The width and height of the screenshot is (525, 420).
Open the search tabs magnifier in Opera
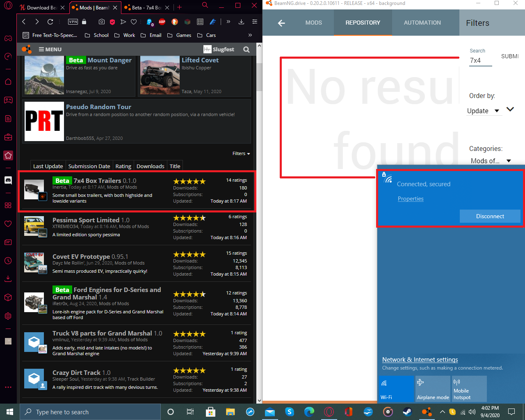(x=205, y=5)
